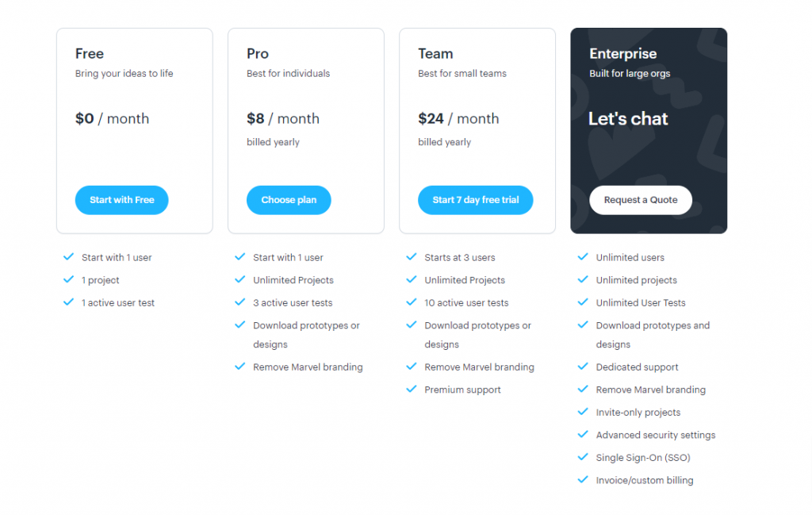Select the checkmark beside "3 active user tests"

pyautogui.click(x=239, y=303)
